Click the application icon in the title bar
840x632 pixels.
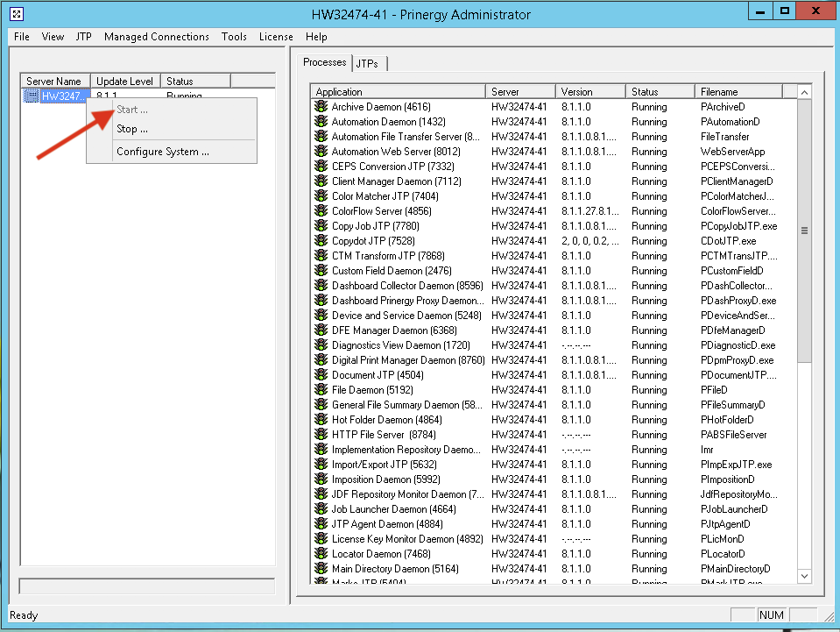click(16, 14)
